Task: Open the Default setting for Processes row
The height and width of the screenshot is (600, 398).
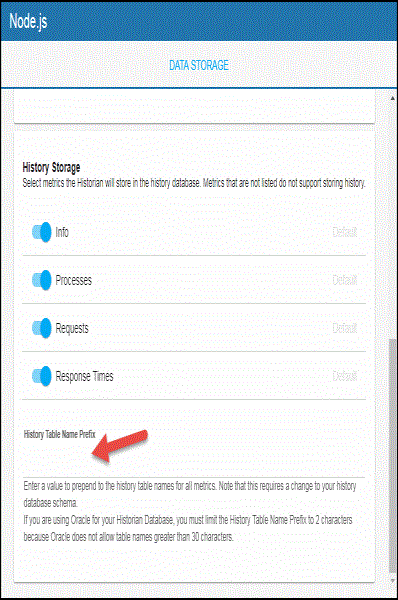Action: tap(344, 280)
